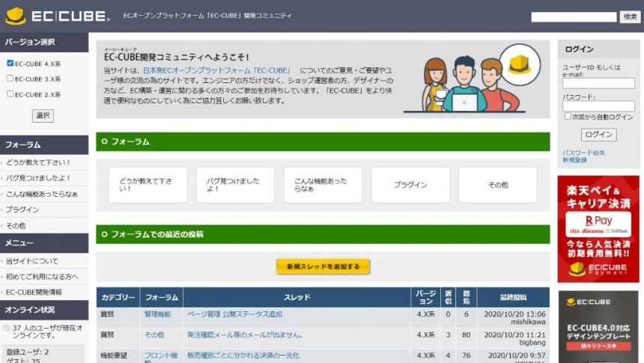Viewport: 644px width, 363px height.
Task: Click the カテゴリー column header
Action: [118, 297]
